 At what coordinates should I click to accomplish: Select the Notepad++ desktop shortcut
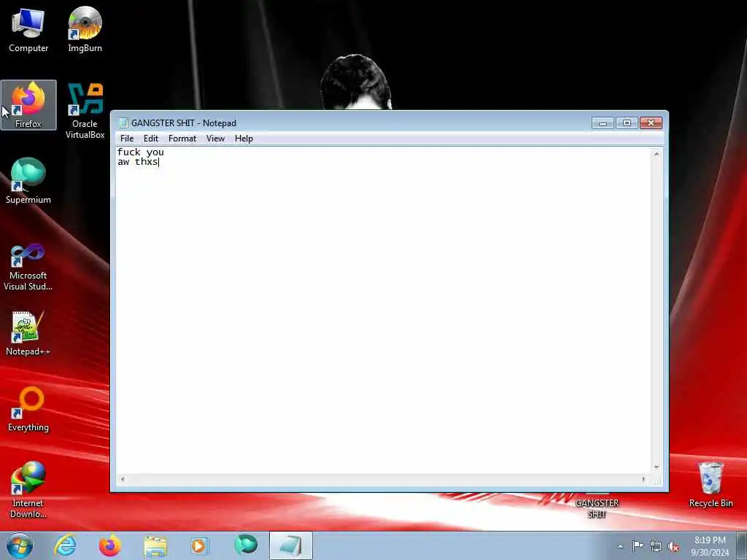point(28,332)
